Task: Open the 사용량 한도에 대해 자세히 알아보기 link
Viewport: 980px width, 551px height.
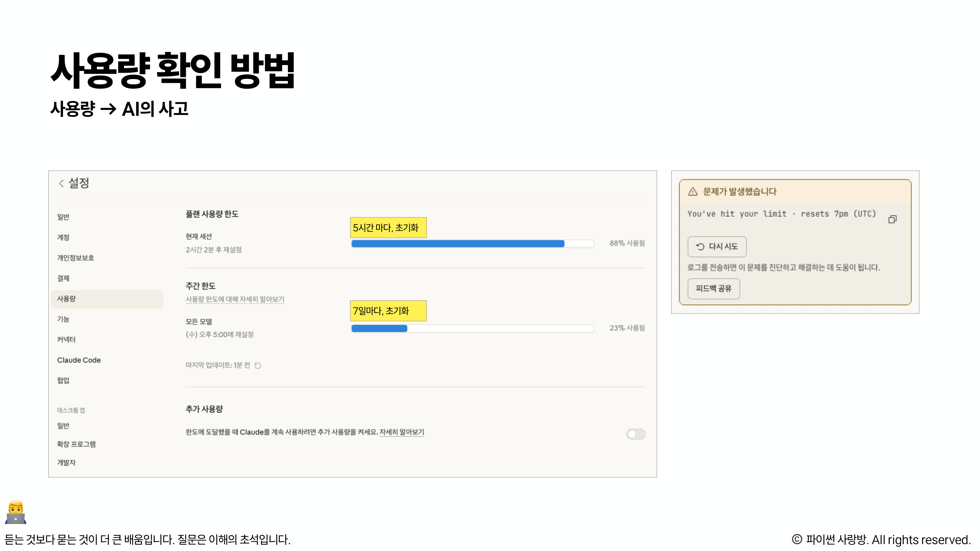Action: click(235, 299)
